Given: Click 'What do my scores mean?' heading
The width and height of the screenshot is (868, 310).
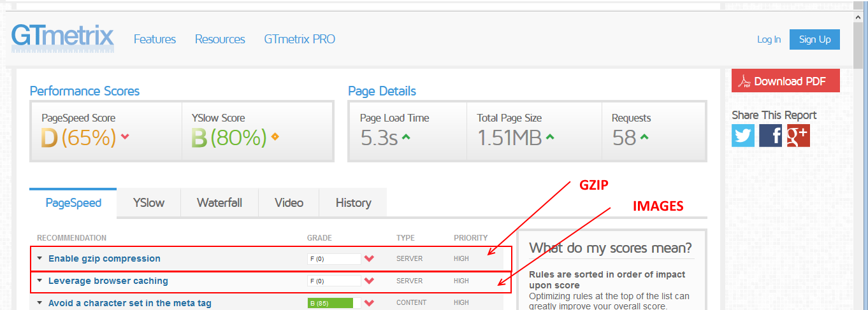Looking at the screenshot, I should [x=611, y=248].
